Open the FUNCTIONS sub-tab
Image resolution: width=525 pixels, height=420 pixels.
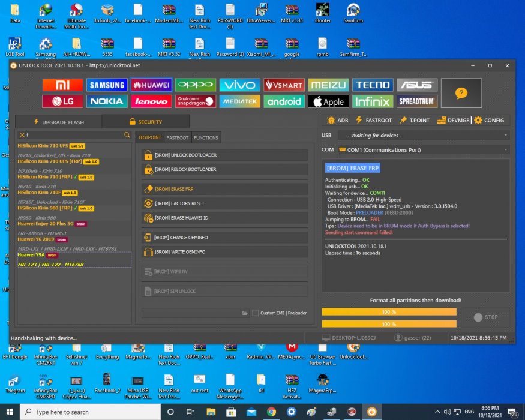point(206,137)
